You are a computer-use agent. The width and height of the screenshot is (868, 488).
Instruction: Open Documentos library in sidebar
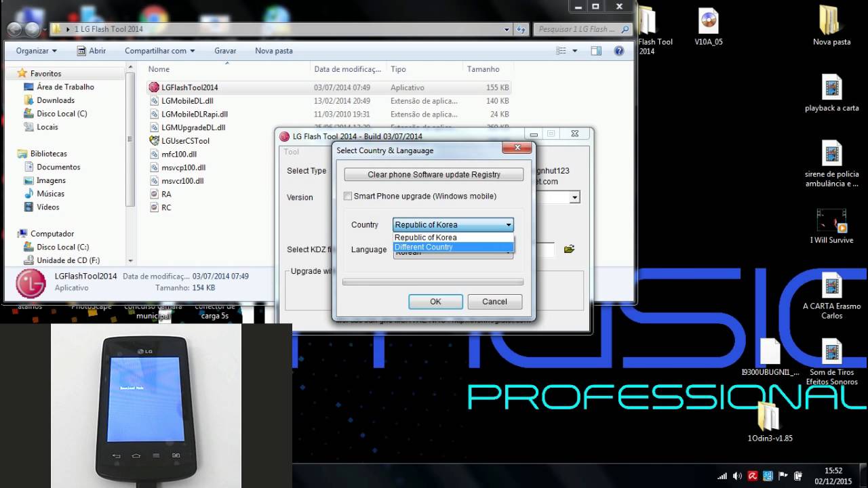(58, 167)
